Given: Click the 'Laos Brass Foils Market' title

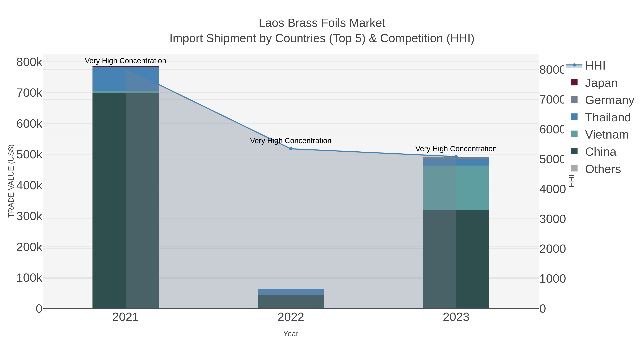Looking at the screenshot, I should pos(322,23).
